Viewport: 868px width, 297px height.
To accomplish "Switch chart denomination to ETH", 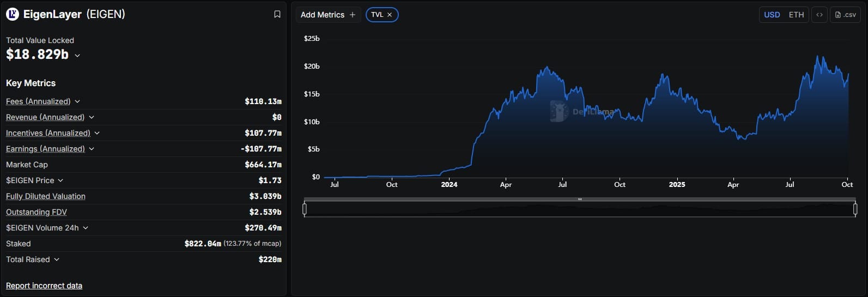I will (x=796, y=15).
